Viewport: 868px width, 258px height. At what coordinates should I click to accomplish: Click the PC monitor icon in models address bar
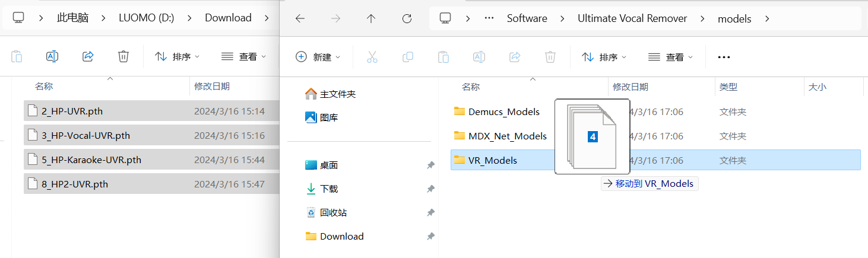446,18
